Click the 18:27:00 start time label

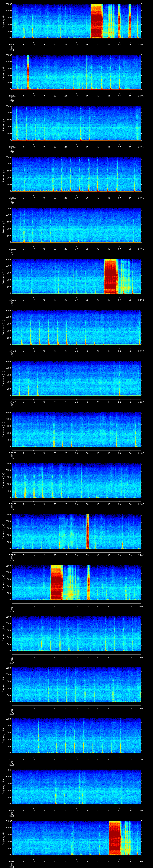pyautogui.click(x=12, y=300)
